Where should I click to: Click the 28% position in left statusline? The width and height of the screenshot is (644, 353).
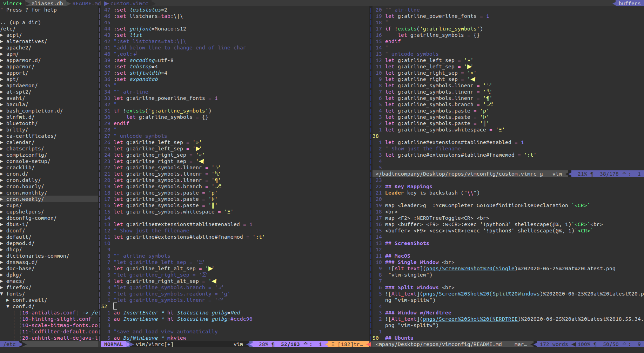[x=263, y=344]
